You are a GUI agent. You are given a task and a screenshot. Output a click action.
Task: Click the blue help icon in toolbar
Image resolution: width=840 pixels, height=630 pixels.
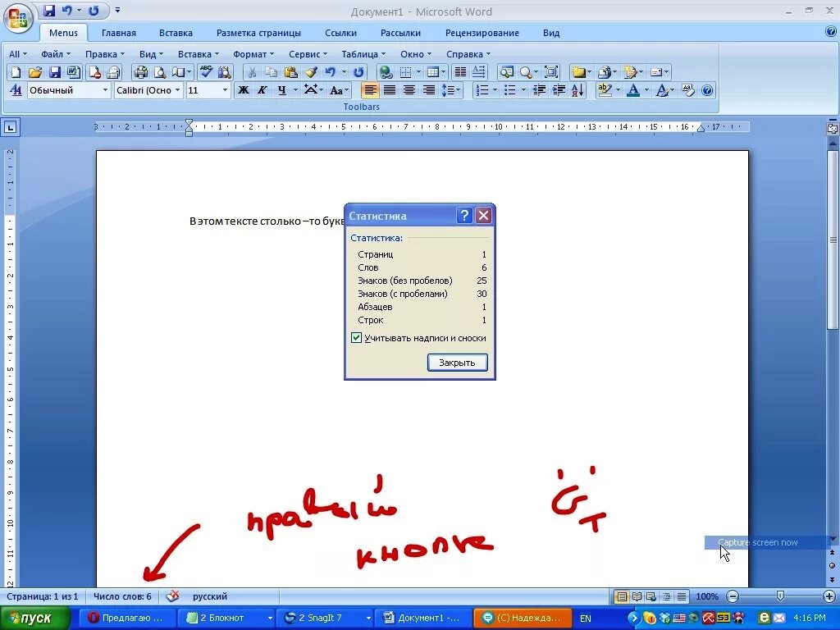point(707,90)
